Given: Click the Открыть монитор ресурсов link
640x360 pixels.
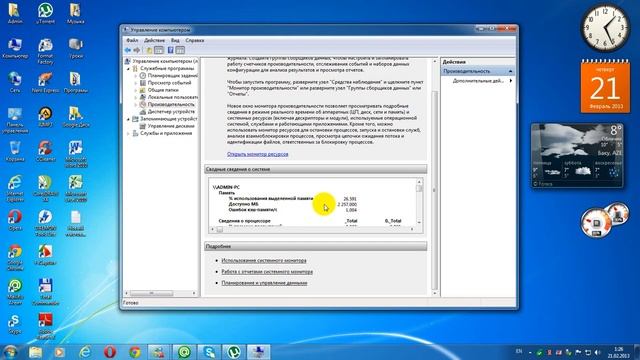Looking at the screenshot, I should 258,154.
